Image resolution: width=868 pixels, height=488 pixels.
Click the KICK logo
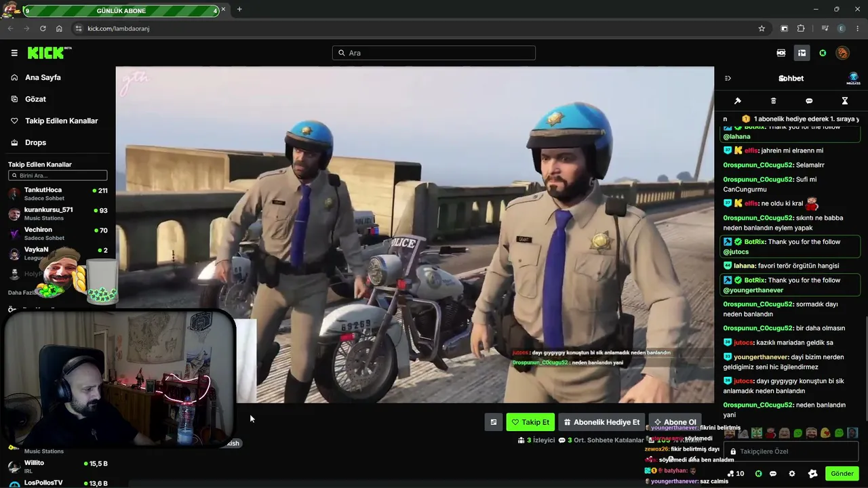pyautogui.click(x=49, y=53)
